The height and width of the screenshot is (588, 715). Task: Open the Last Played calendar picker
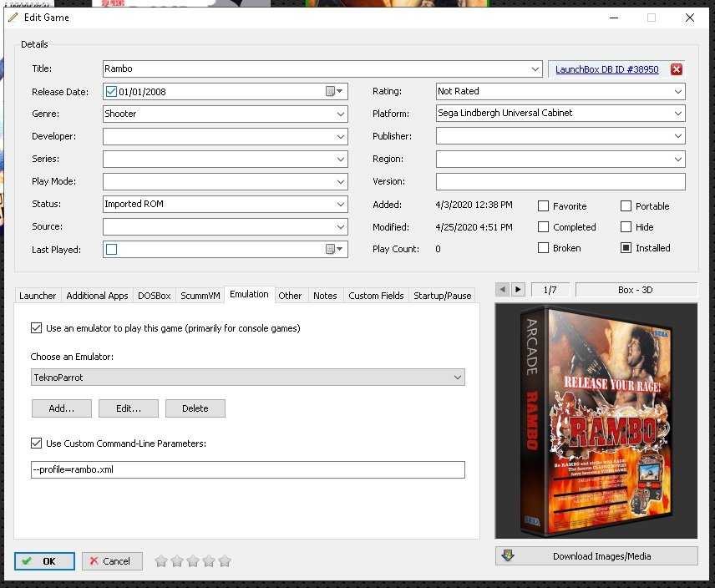pos(334,250)
